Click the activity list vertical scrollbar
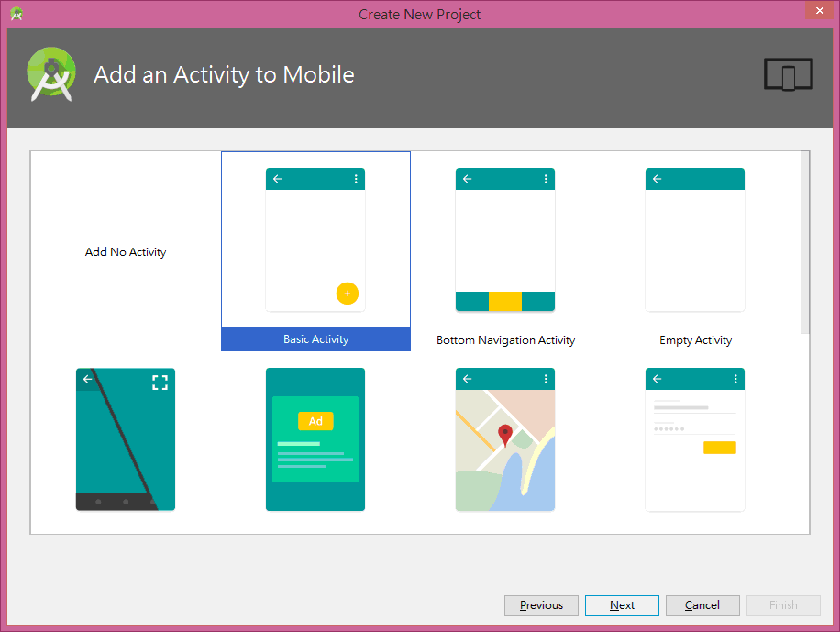This screenshot has height=632, width=840. point(804,242)
